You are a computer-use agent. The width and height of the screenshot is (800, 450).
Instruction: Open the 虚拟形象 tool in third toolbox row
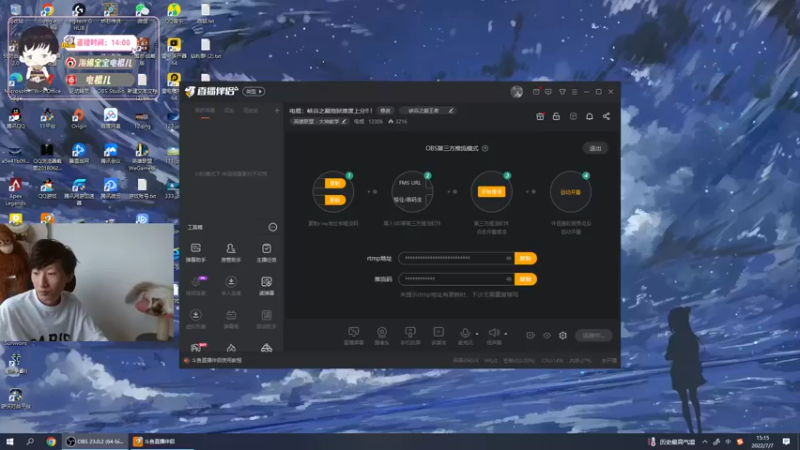(x=196, y=319)
